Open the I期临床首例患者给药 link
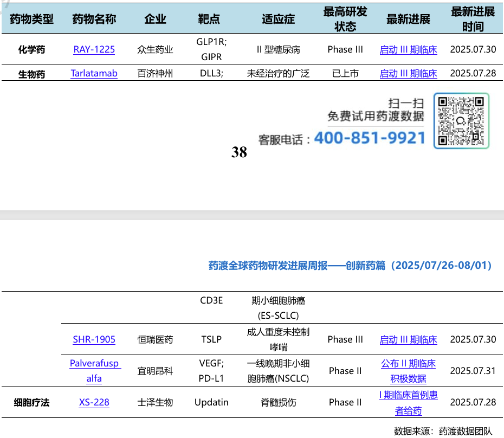Viewport: 504px width, 438px height. [x=408, y=402]
